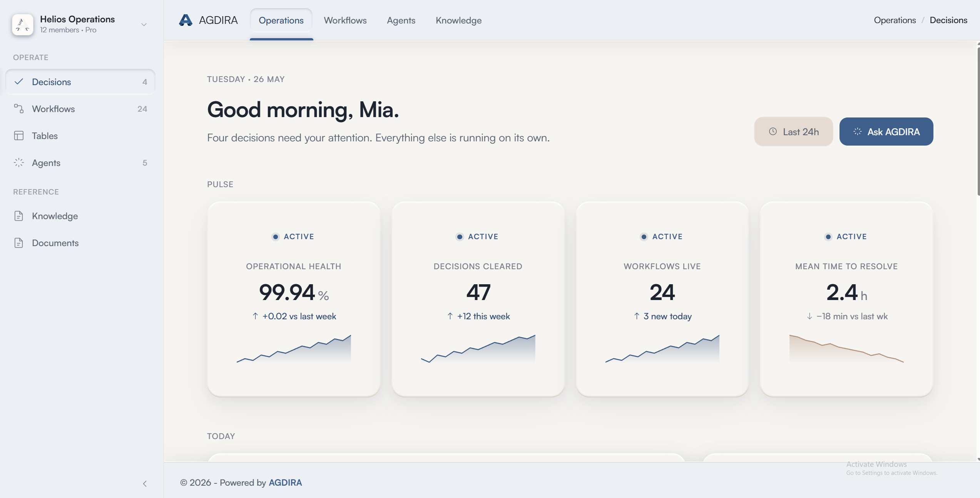
Task: Click the Knowledge document icon in the sidebar
Action: tap(19, 216)
